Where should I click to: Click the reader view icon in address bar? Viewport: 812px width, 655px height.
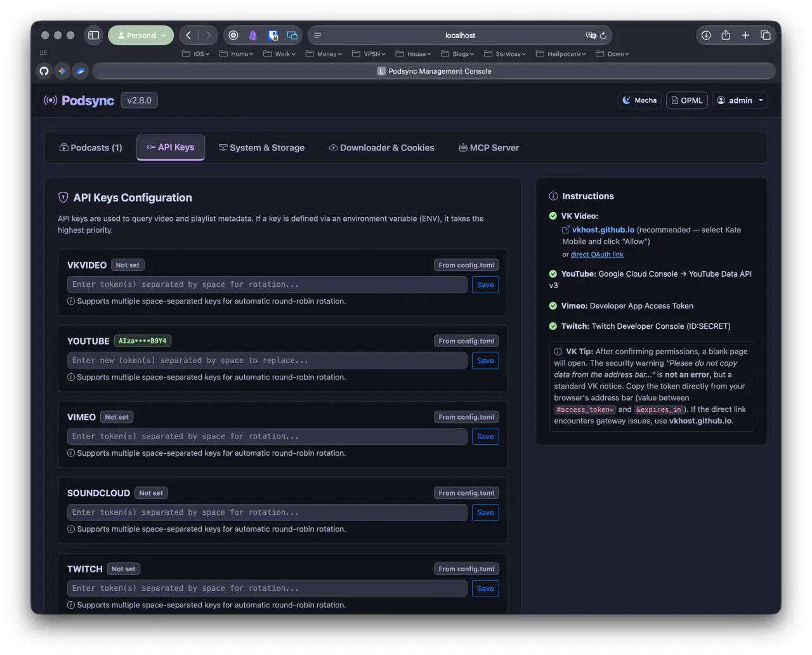click(317, 36)
